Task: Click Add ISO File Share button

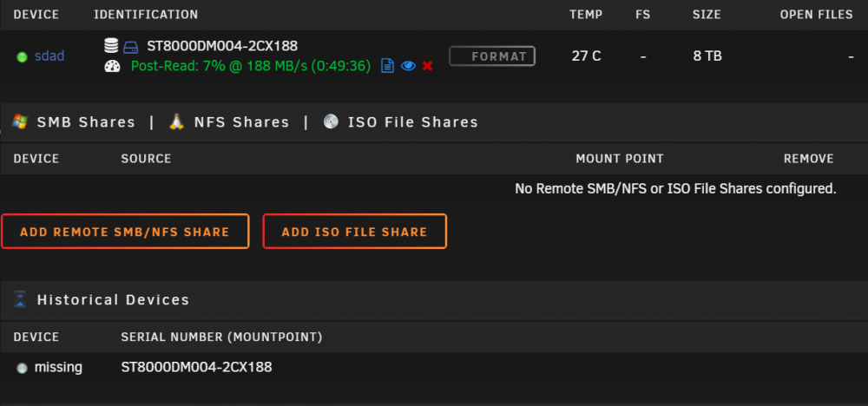Action: coord(354,232)
